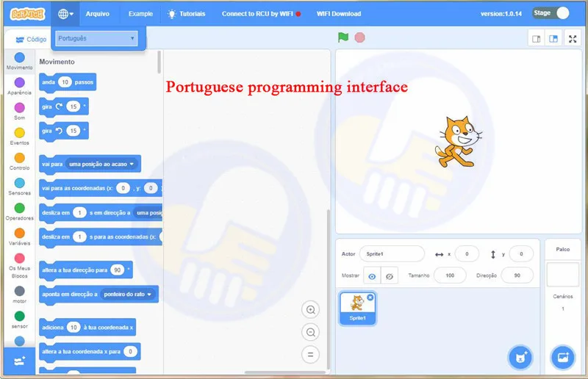Zoom in the workspace
588x379 pixels.
click(310, 310)
